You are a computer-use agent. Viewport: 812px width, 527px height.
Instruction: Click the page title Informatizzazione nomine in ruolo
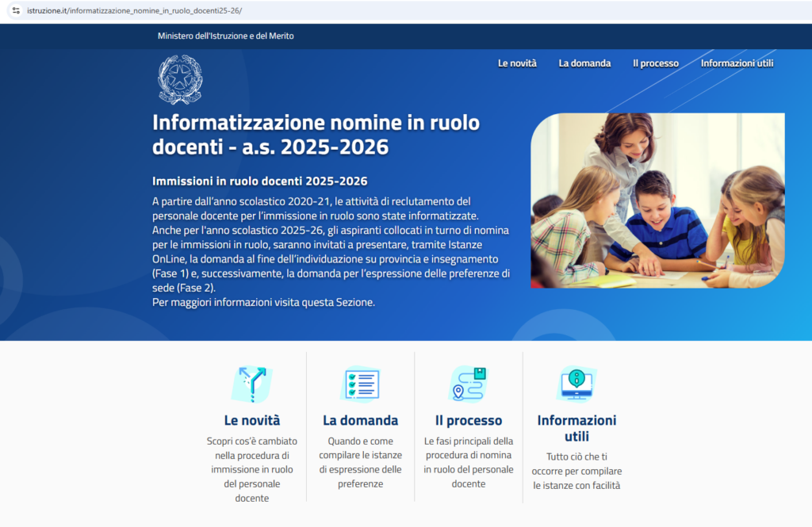(316, 135)
